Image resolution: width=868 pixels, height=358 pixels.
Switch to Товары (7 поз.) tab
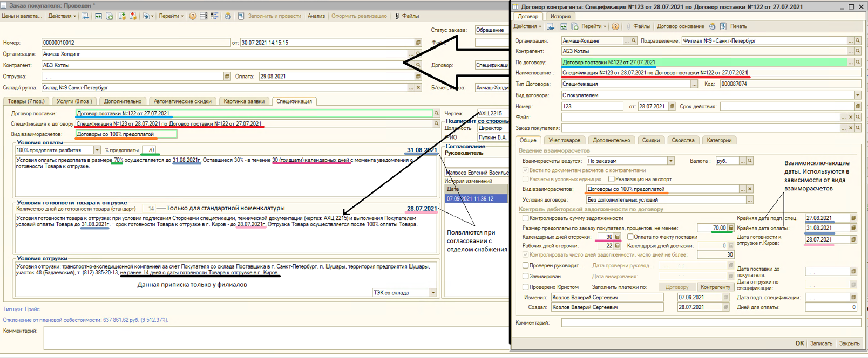26,101
